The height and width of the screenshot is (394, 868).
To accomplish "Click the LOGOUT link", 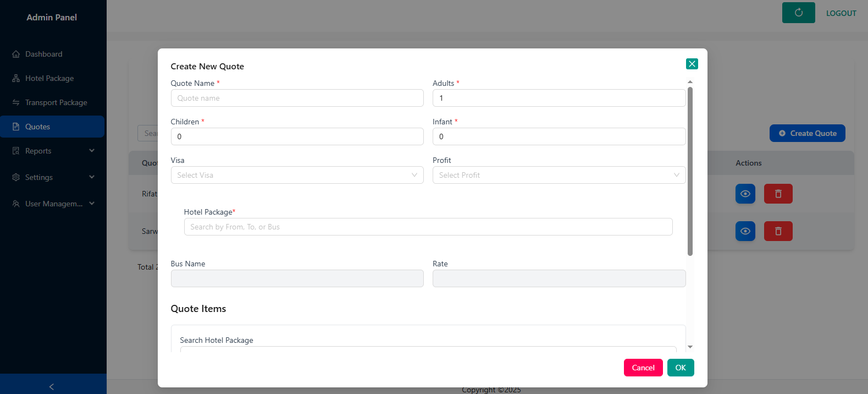I will click(x=841, y=13).
